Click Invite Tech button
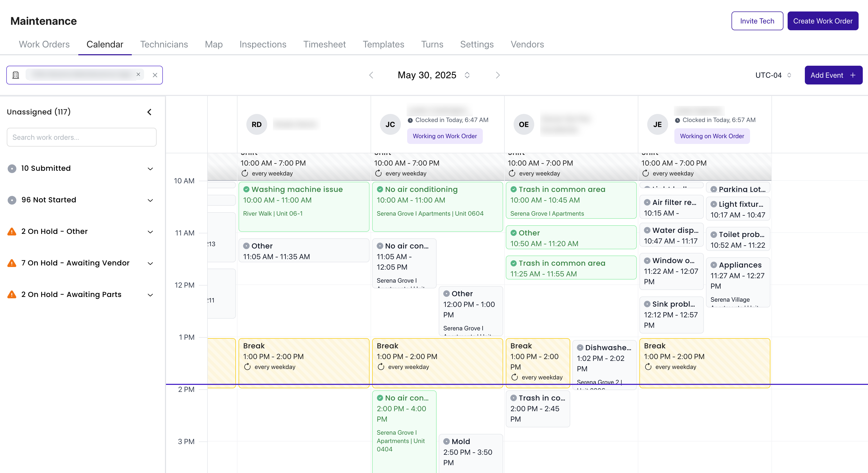Viewport: 868px width, 473px height. [757, 21]
